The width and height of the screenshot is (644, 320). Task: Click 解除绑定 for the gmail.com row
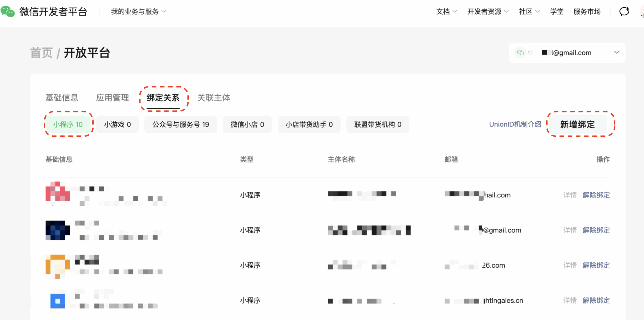(596, 230)
